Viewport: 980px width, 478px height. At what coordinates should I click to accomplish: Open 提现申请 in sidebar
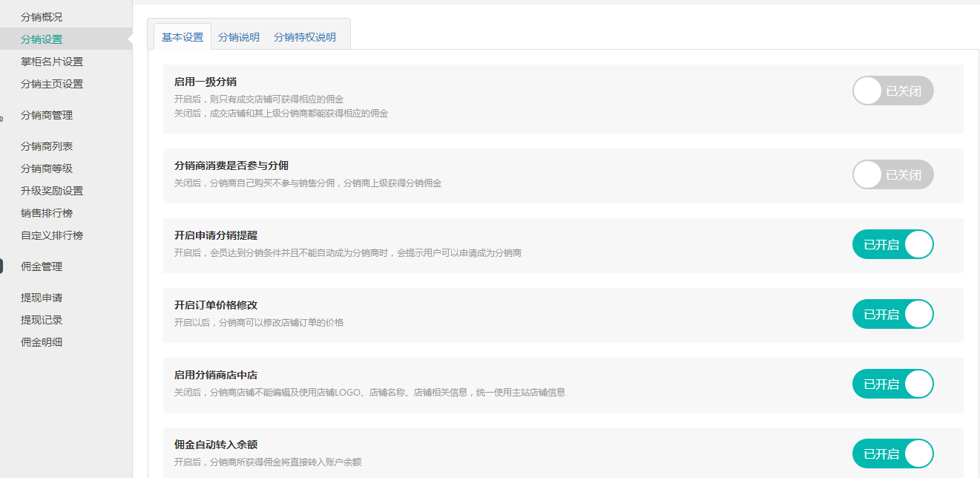pos(42,298)
